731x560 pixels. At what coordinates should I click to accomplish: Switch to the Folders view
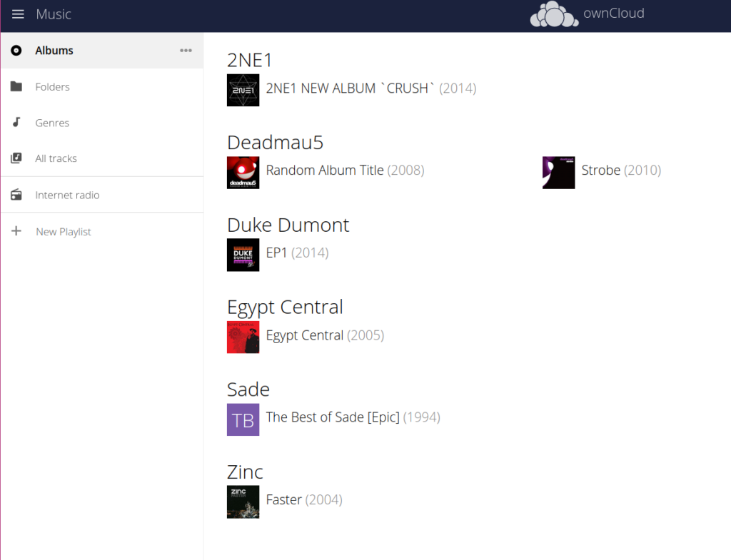(x=102, y=86)
